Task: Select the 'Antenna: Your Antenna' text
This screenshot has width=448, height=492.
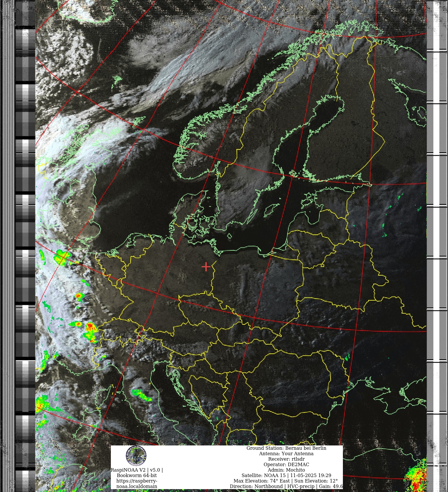Action: pyautogui.click(x=286, y=453)
